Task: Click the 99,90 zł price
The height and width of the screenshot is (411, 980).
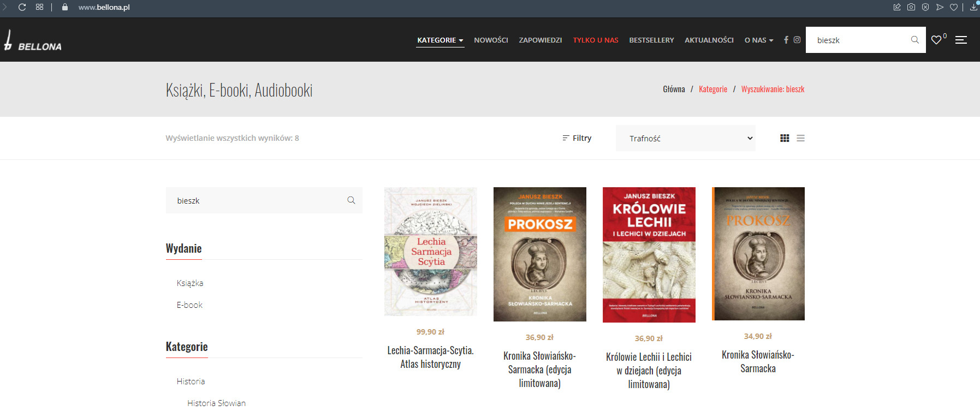Action: pos(430,332)
